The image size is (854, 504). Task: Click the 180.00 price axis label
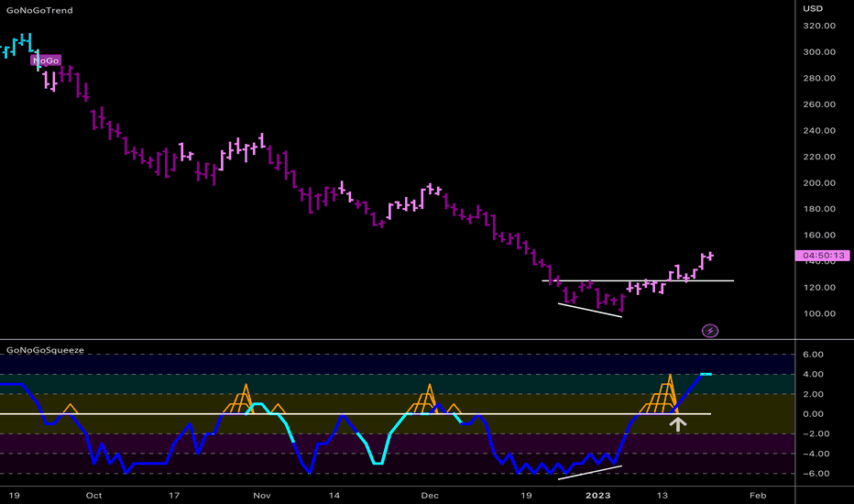[x=819, y=209]
